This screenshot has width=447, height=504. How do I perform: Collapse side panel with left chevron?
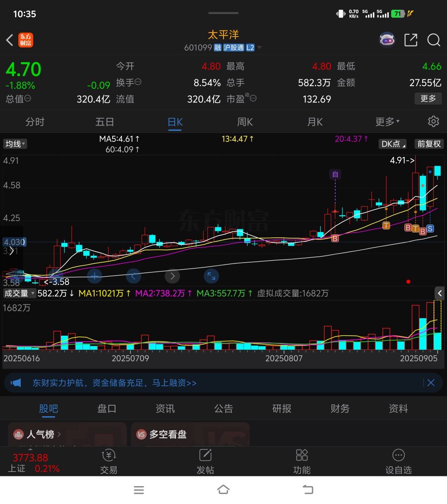point(440,293)
